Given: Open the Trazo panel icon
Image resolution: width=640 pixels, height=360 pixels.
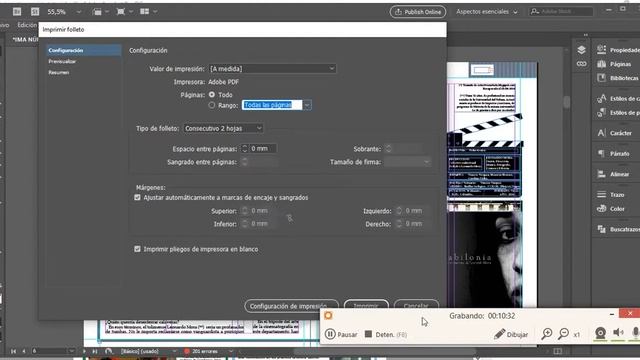Looking at the screenshot, I should [x=601, y=194].
